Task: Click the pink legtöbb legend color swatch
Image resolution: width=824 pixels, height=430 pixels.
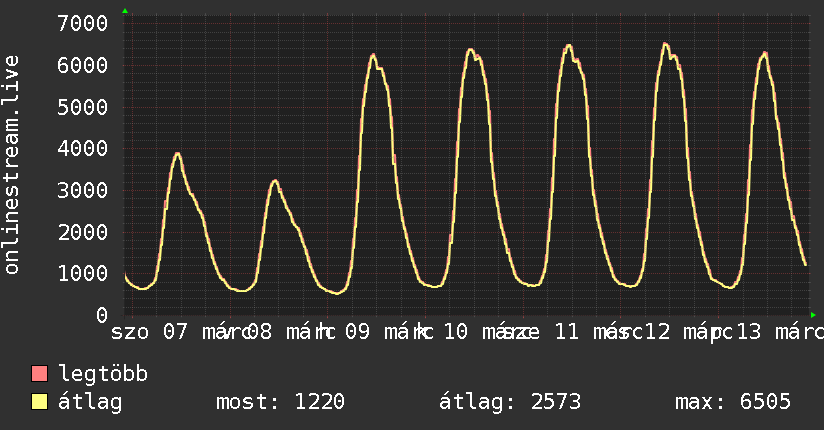Action: 39,374
